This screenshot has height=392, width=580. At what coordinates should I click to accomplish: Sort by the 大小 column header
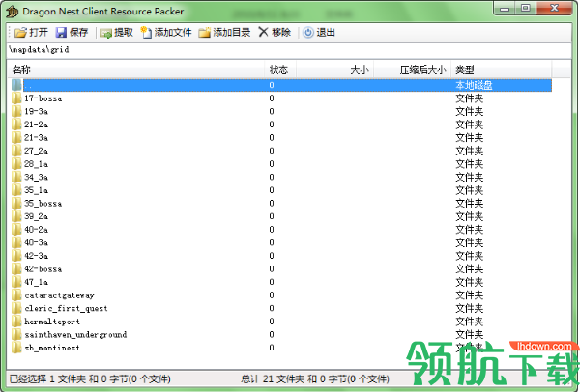(x=335, y=70)
